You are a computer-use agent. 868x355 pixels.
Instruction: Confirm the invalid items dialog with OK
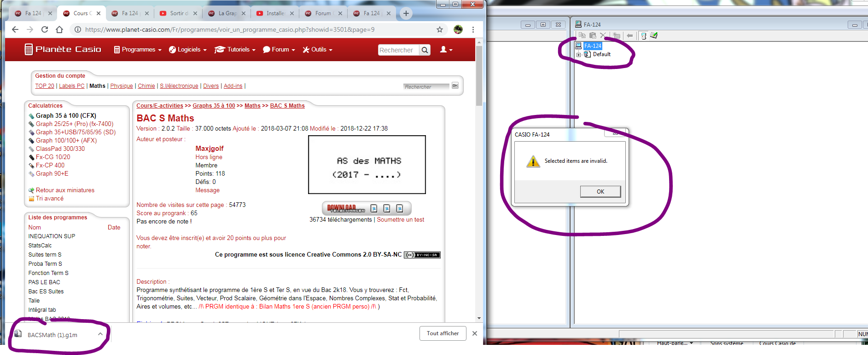600,191
